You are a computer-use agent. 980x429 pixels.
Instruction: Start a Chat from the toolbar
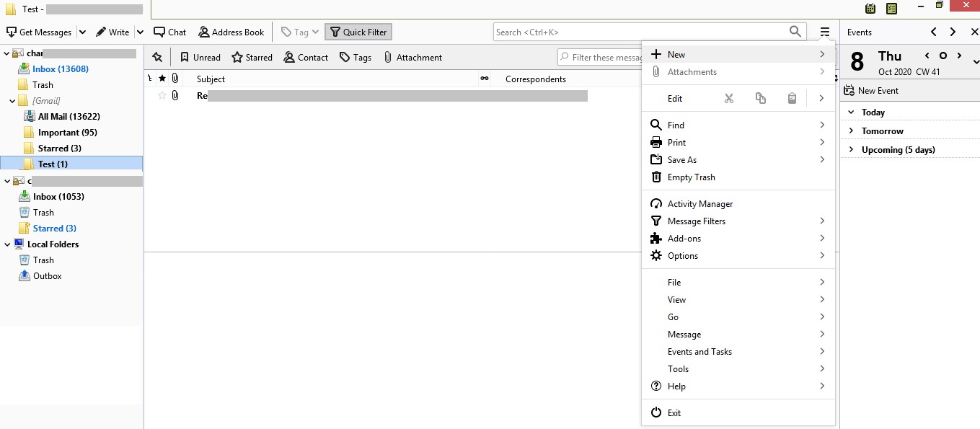[x=169, y=32]
